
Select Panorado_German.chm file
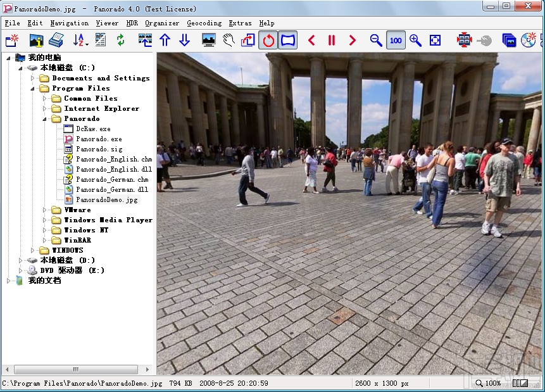click(x=112, y=179)
